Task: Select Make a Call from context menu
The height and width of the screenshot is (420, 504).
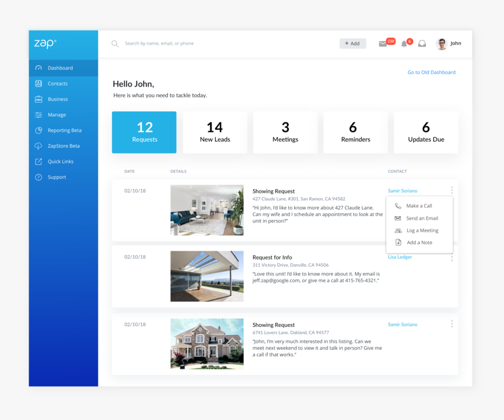Action: [x=419, y=206]
